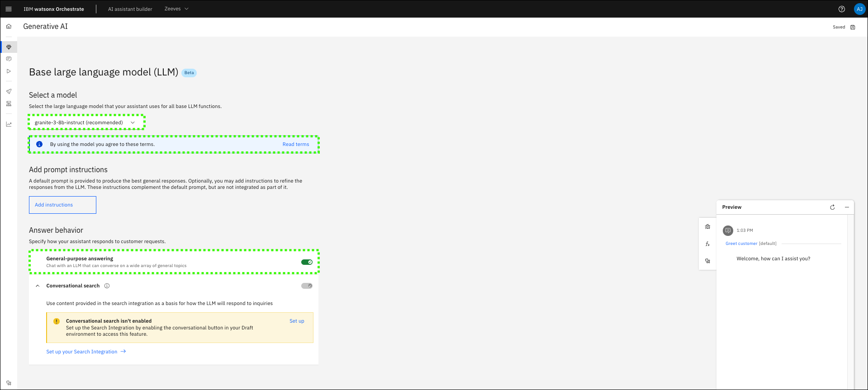Open the Analytics chart icon in sidebar
Screen dimensions: 868x390
pyautogui.click(x=9, y=124)
